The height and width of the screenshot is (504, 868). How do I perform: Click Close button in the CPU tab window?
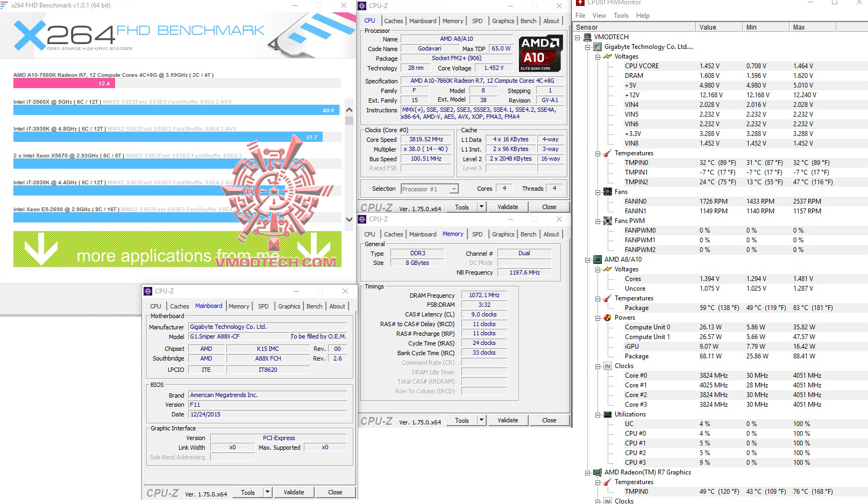pos(549,207)
